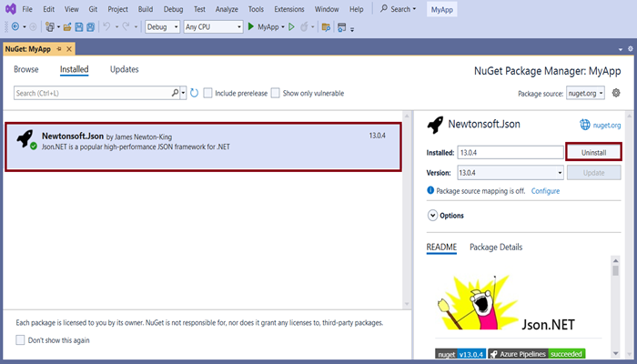Switch to the Browse tab
Image resolution: width=637 pixels, height=364 pixels.
click(x=26, y=69)
